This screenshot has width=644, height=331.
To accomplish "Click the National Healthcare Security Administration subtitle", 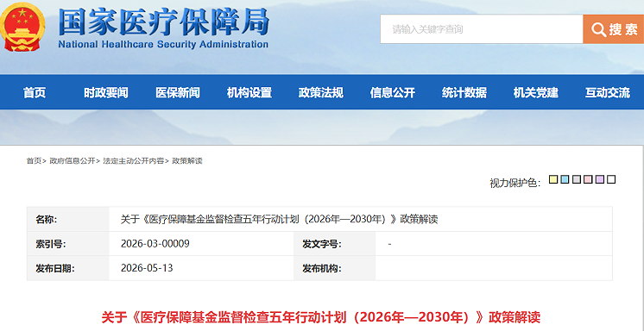I will pos(163,44).
